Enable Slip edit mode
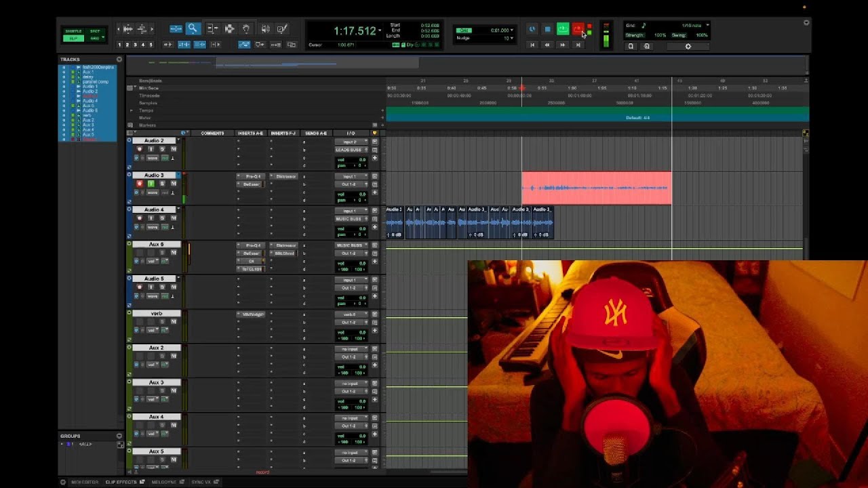Screen dimensions: 868x488 coord(73,38)
